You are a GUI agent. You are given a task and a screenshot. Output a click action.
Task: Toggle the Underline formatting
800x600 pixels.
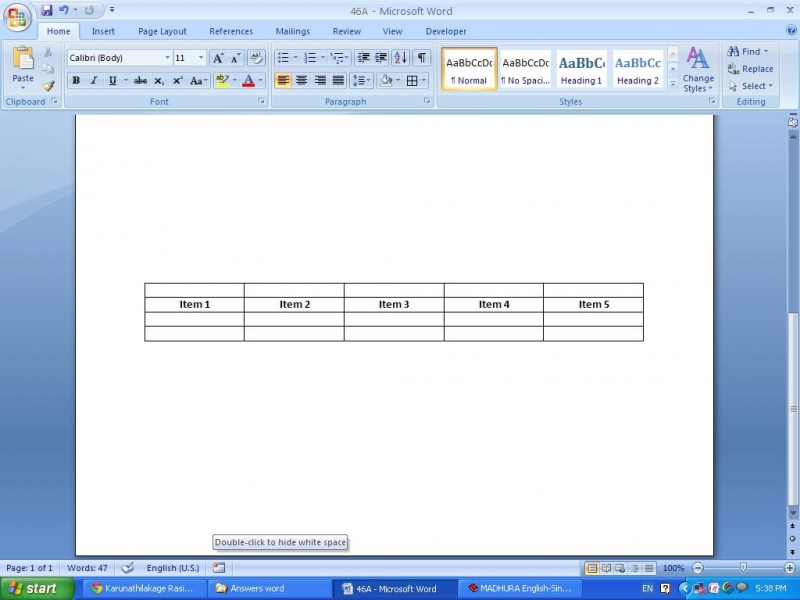(x=111, y=80)
